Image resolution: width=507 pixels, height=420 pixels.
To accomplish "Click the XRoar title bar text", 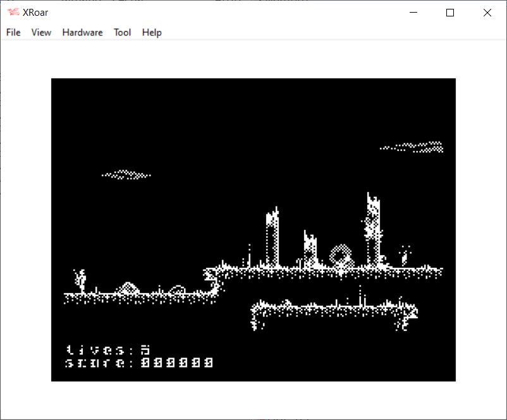I will [35, 13].
